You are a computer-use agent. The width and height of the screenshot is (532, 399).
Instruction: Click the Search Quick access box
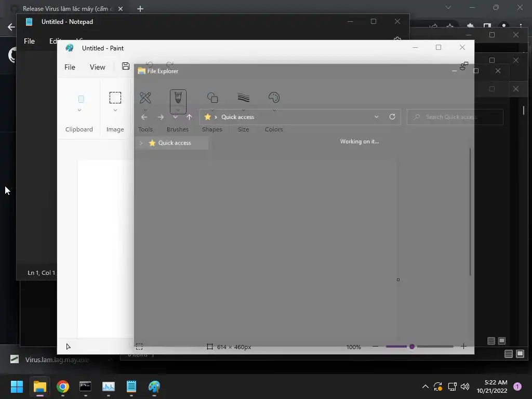(x=455, y=117)
